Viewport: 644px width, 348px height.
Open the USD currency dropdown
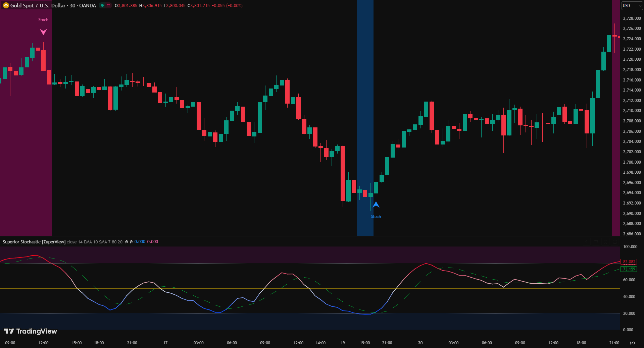coord(632,6)
